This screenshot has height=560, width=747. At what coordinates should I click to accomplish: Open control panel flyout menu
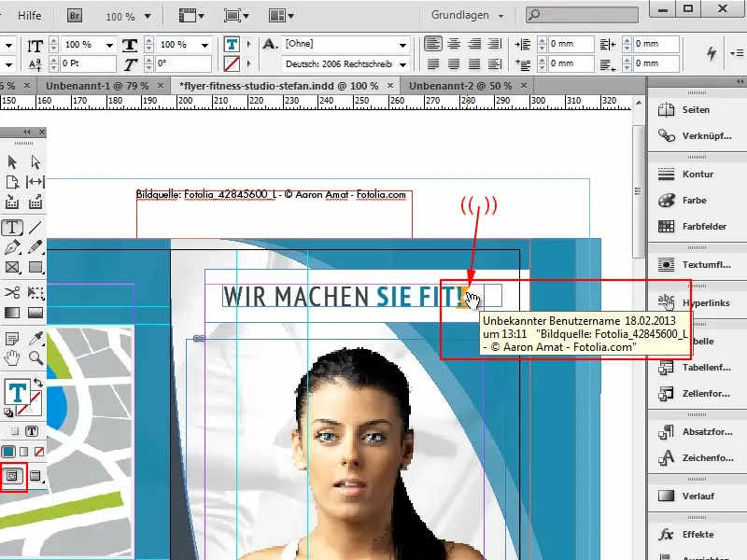737,53
